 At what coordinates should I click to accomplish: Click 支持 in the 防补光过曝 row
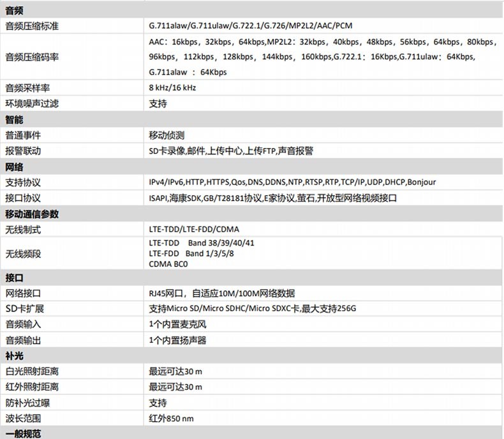pos(158,403)
